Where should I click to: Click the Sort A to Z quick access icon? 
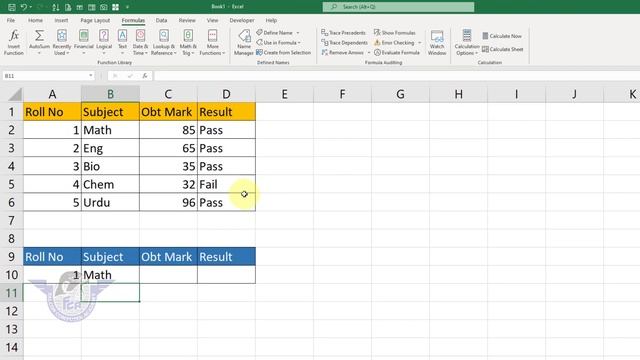(56, 7)
